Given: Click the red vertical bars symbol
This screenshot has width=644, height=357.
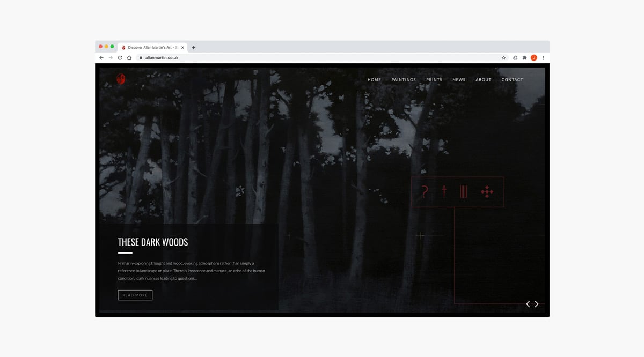Looking at the screenshot, I should point(464,191).
